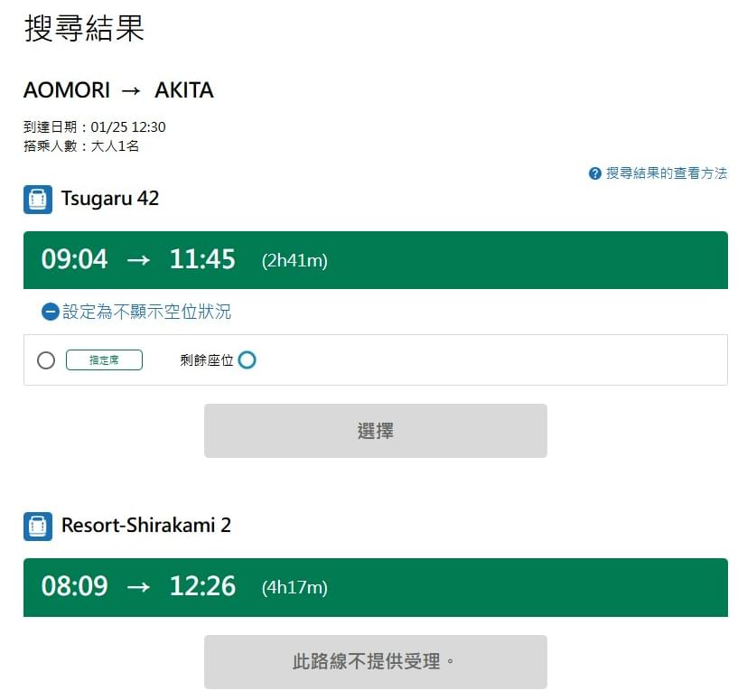Click the 指定席 reserved seat label

104,359
